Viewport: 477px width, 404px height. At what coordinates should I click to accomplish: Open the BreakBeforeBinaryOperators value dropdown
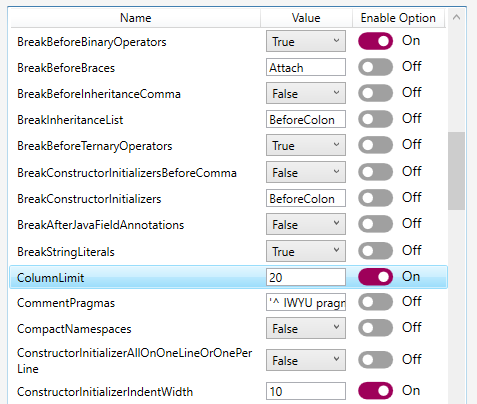[x=306, y=41]
